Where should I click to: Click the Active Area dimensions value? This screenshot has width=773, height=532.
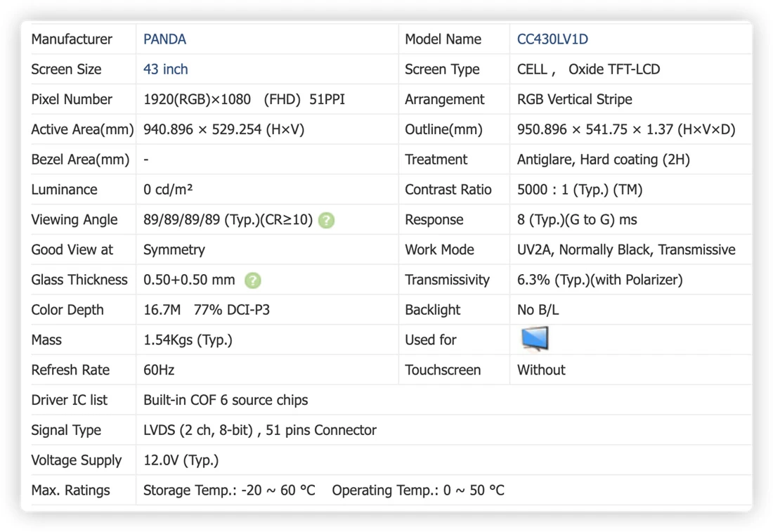tap(223, 130)
